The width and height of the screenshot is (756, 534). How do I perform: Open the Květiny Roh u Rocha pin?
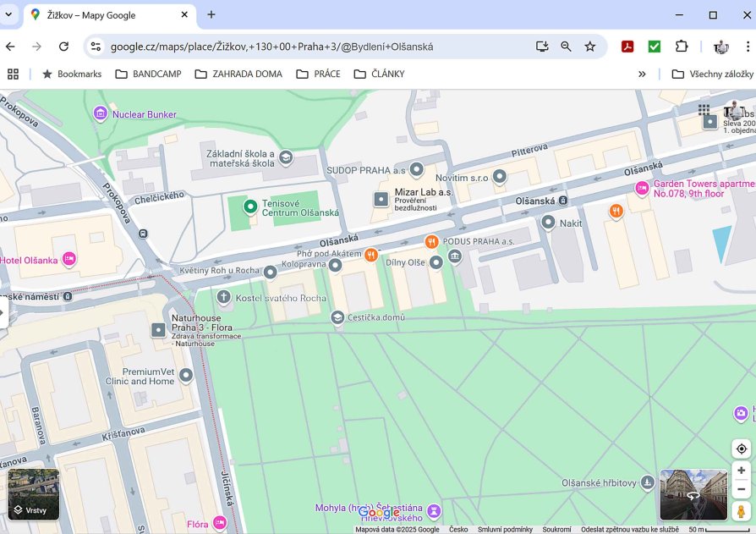coord(270,272)
